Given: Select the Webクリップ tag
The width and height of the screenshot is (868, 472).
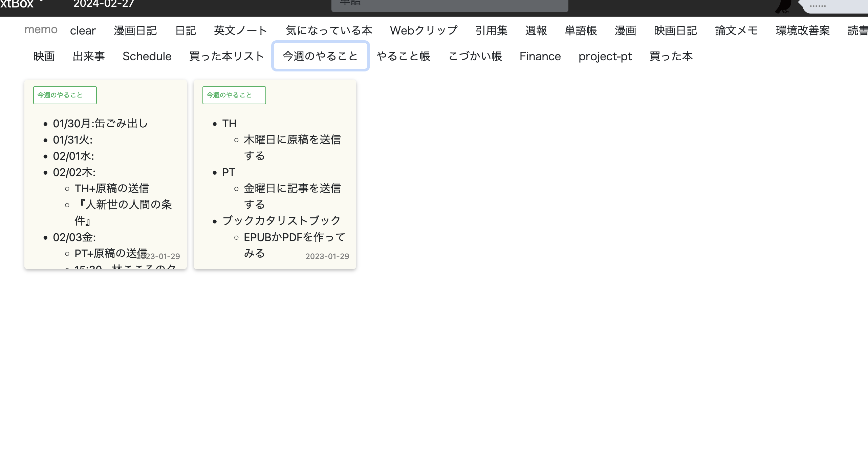Looking at the screenshot, I should point(424,30).
